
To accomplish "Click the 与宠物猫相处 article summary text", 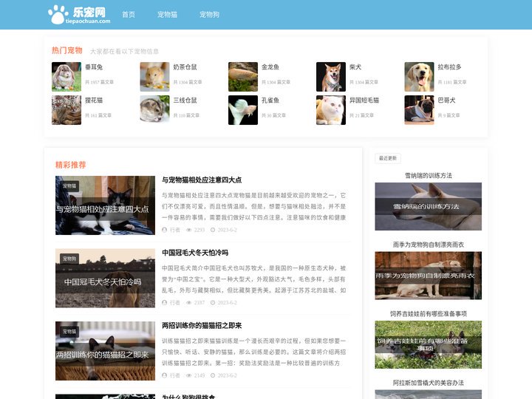I will pos(253,206).
